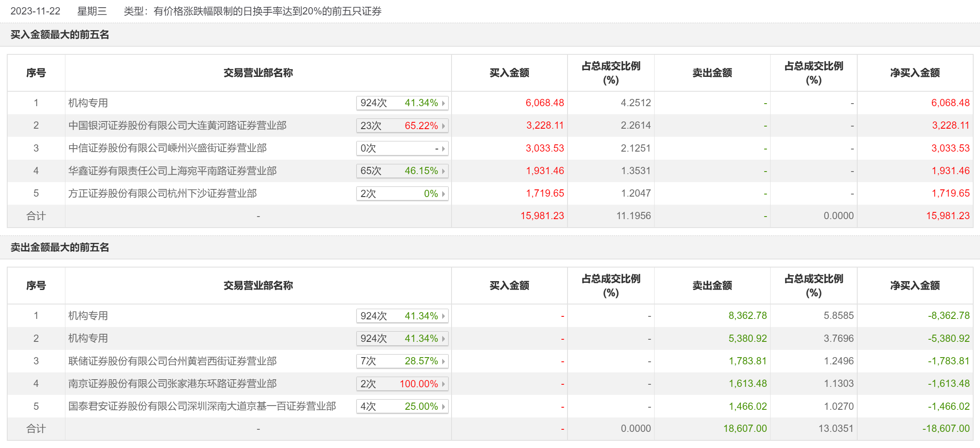Screen dimensions: 980x448
Task: Open 方正证券股份有限公司杭州下沙证券营业部 link
Action: point(163,194)
